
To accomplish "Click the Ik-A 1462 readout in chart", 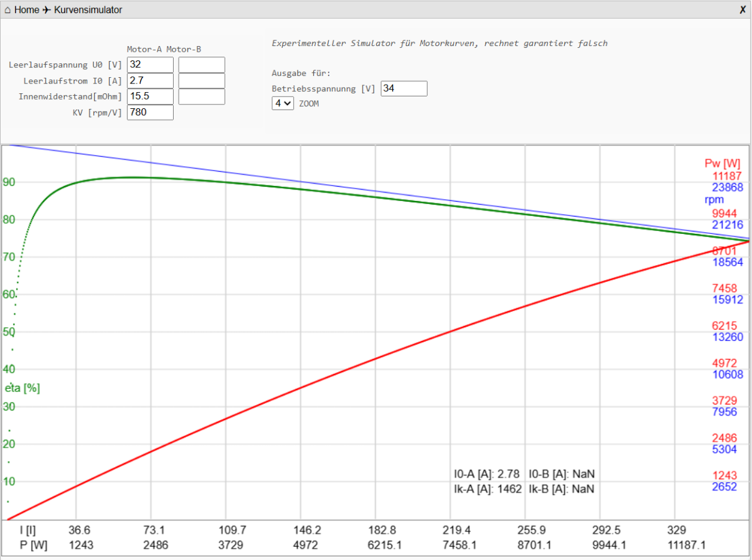I will point(488,489).
